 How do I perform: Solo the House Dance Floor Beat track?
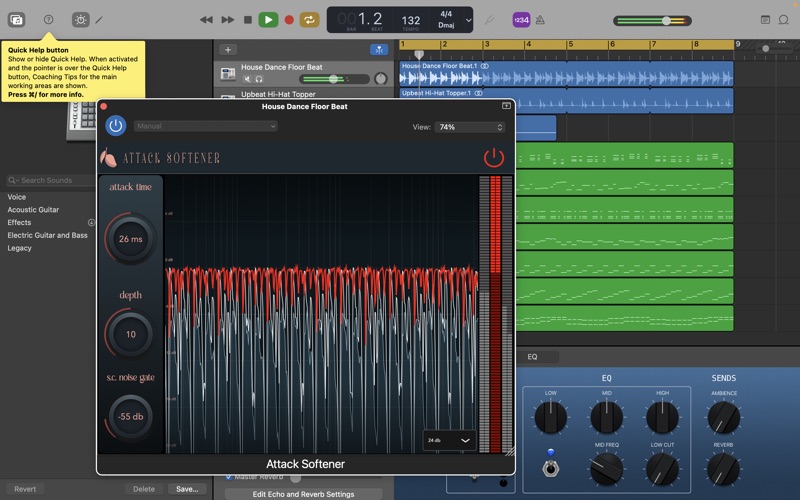259,79
